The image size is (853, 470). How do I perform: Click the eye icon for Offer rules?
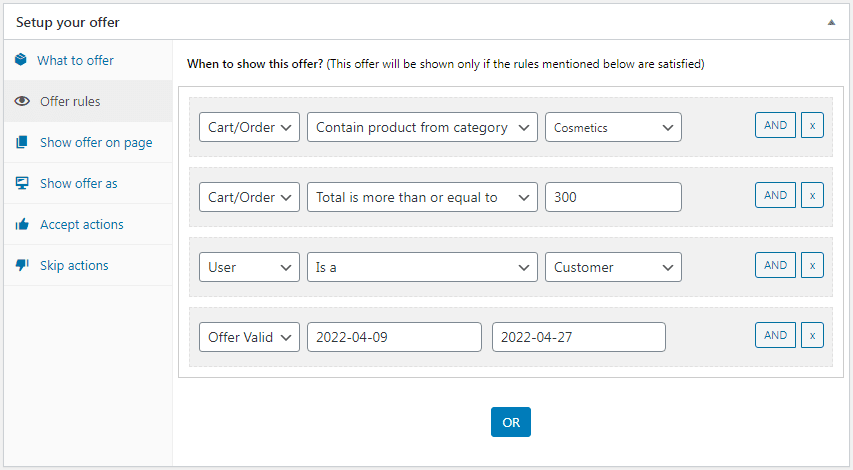pos(22,101)
